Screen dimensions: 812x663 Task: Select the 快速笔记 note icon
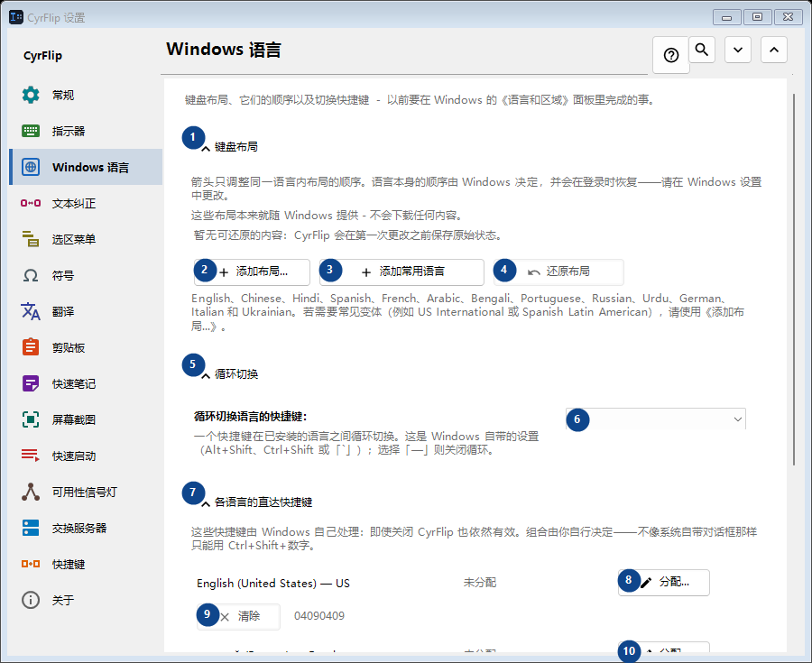coord(31,383)
